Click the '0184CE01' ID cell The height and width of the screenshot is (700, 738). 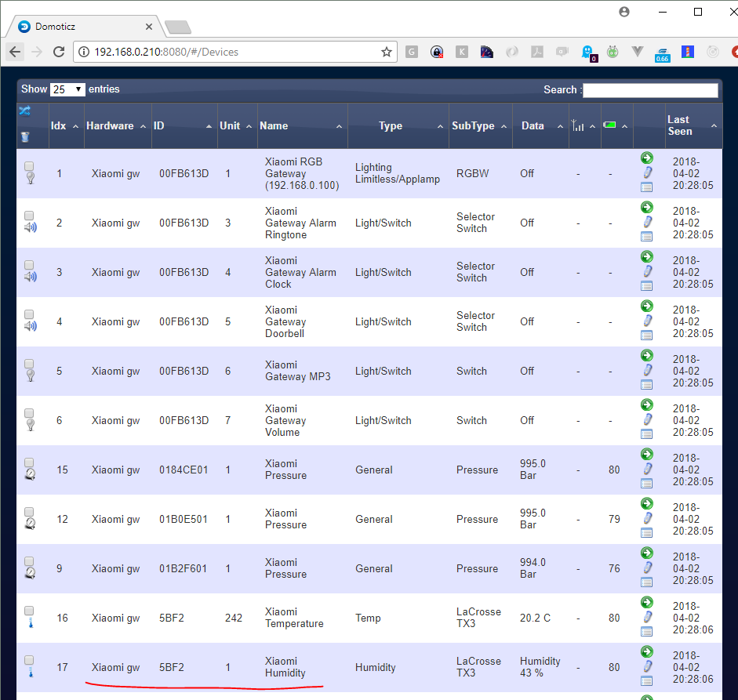[184, 470]
